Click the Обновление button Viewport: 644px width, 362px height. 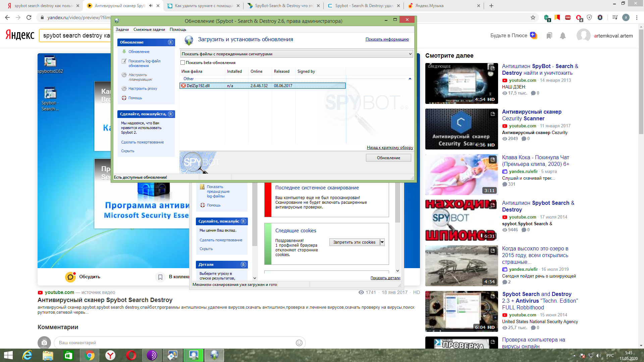388,158
